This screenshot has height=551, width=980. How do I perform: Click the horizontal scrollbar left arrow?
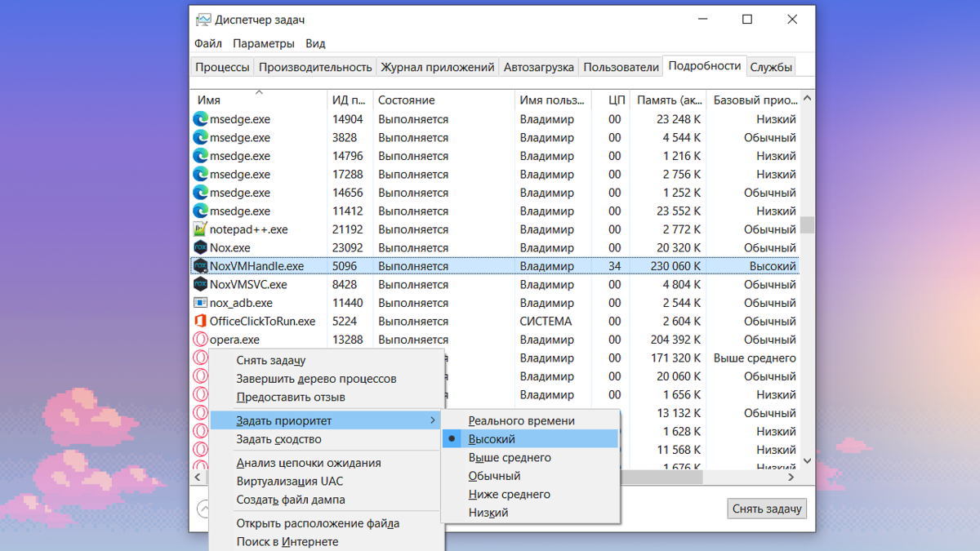pyautogui.click(x=198, y=477)
